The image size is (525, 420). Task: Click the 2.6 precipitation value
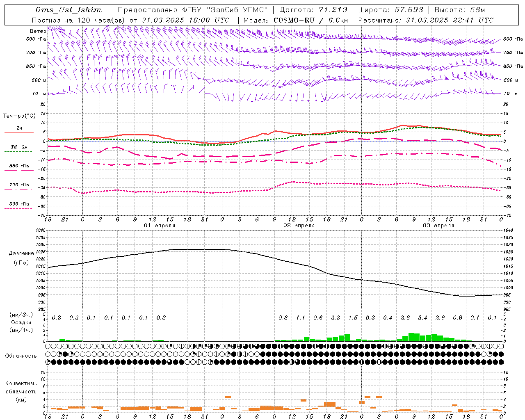point(405,317)
